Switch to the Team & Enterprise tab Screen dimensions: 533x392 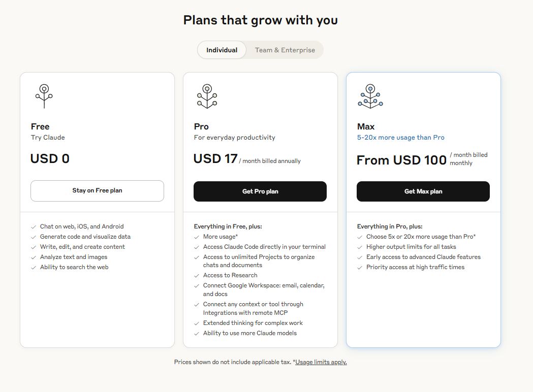pos(285,50)
